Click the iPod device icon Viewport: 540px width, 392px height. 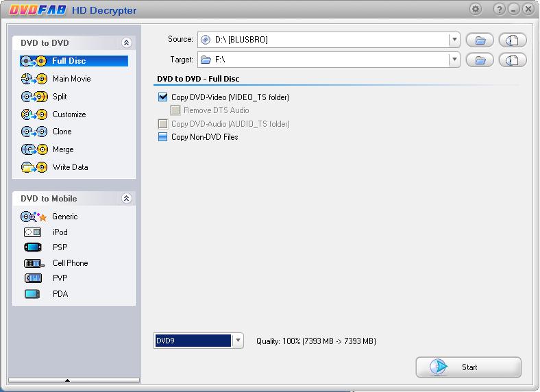click(x=32, y=232)
